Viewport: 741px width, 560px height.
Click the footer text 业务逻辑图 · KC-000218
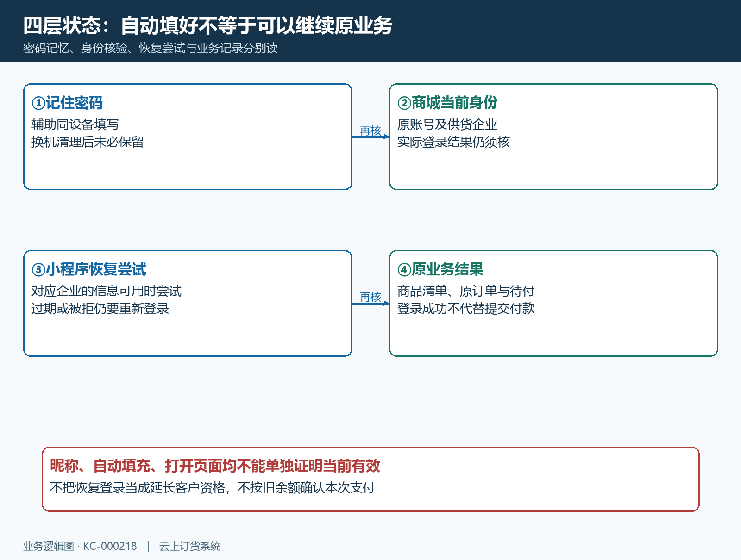click(x=80, y=547)
